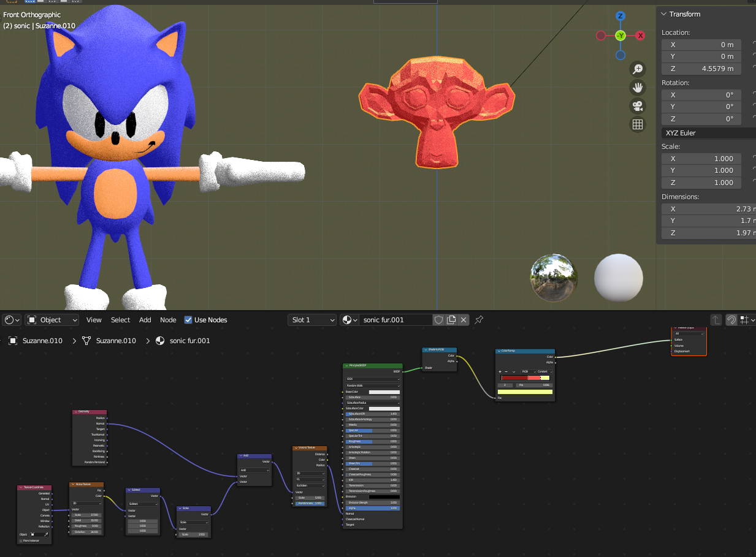756x557 pixels.
Task: Open the Add menu in node editor
Action: [x=145, y=320]
